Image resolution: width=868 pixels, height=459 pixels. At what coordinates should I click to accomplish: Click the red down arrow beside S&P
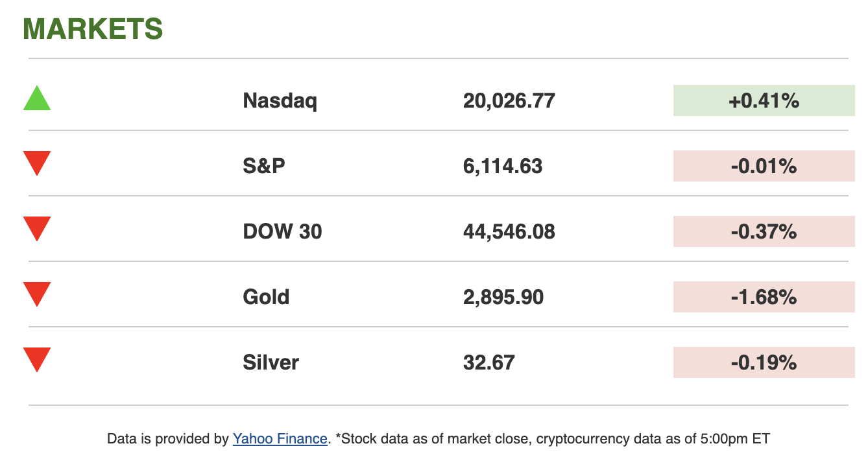[37, 162]
